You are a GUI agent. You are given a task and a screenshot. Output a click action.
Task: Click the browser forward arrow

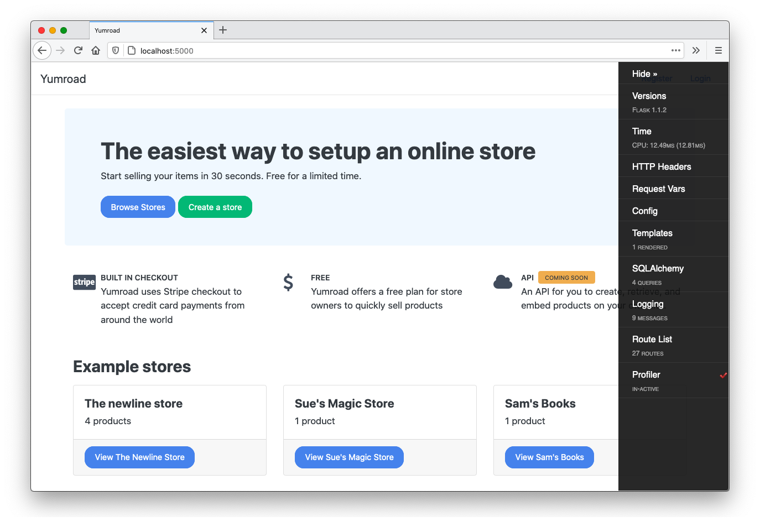point(60,50)
